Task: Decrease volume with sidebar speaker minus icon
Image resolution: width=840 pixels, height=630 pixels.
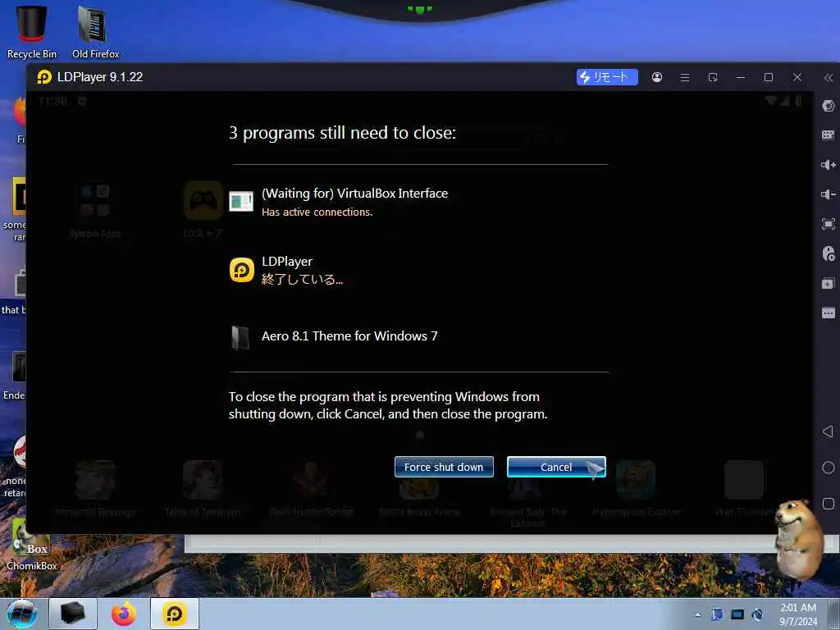Action: (829, 194)
